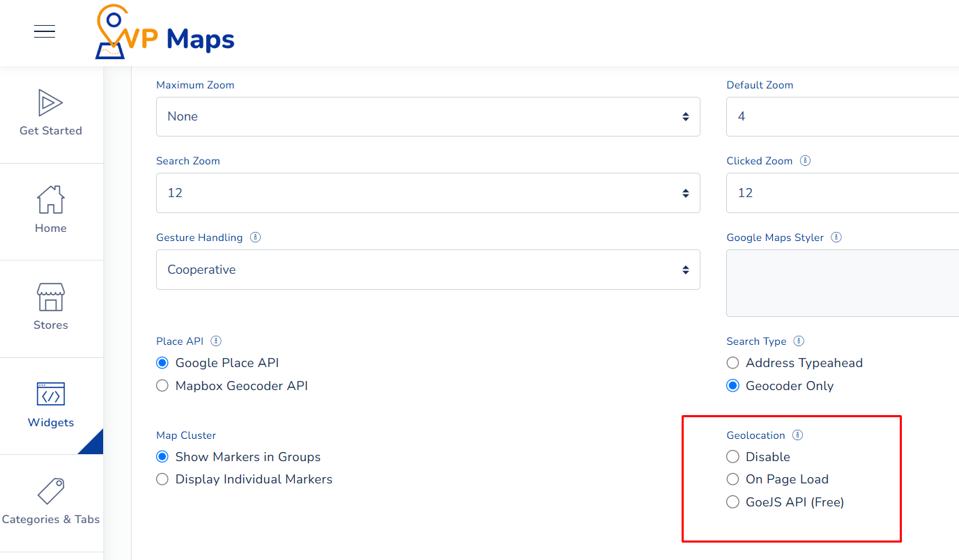Choose Display Individual Markers option
Image resolution: width=959 pixels, height=560 pixels.
pos(162,479)
